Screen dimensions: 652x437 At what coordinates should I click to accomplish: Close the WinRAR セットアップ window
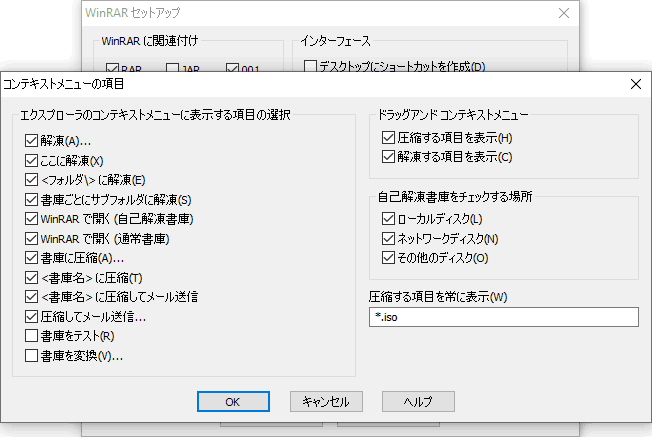(x=564, y=13)
